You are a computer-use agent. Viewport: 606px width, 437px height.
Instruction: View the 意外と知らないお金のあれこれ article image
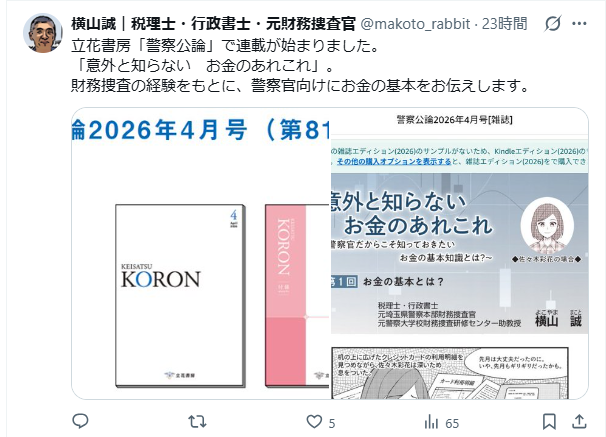[x=460, y=253]
